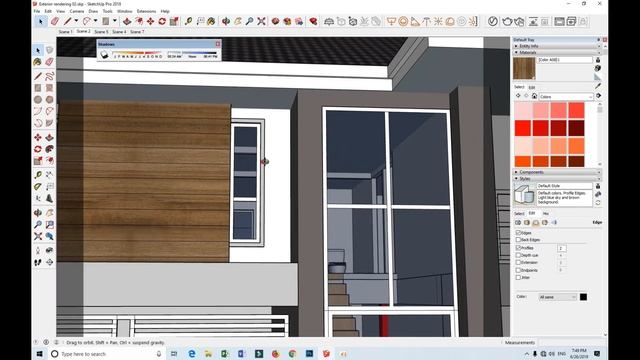Click the black edge color swatch

pos(583,297)
